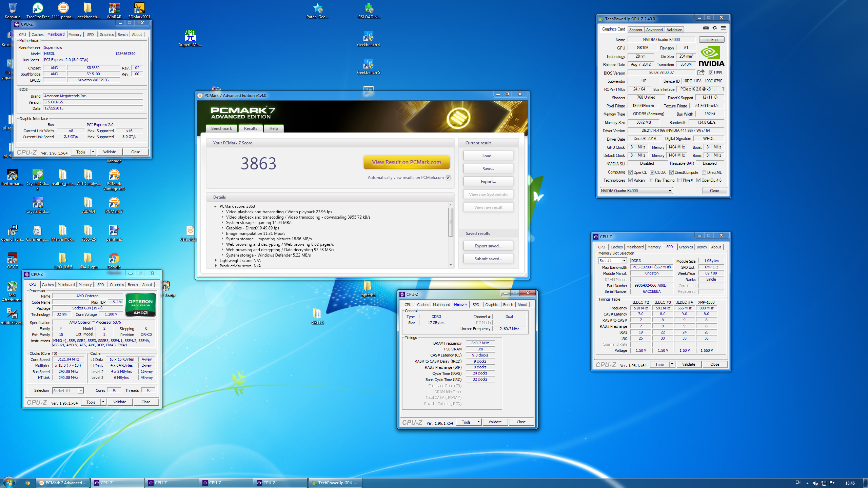Click the GPU-Z screenshot camera icon
This screenshot has width=868, height=488.
706,28
